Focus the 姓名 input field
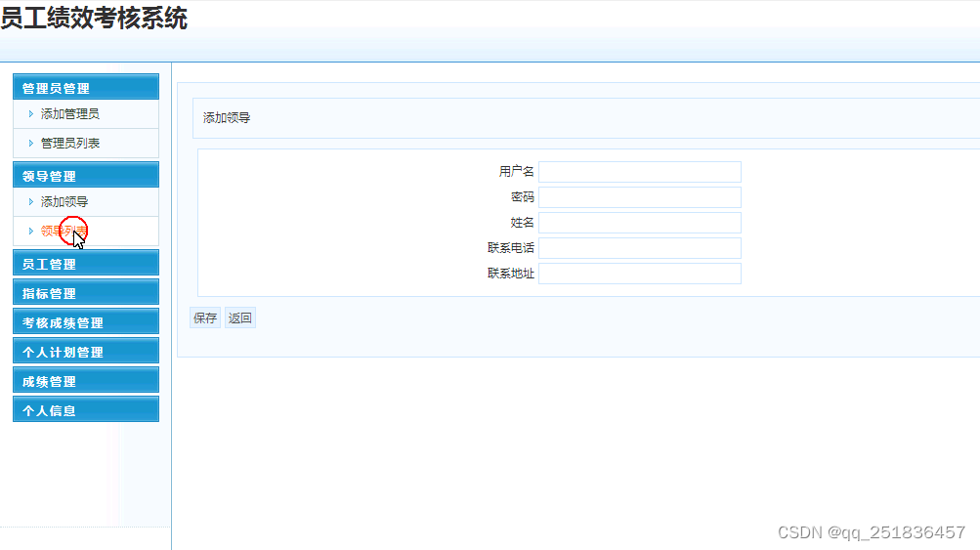980x550 pixels. click(640, 223)
